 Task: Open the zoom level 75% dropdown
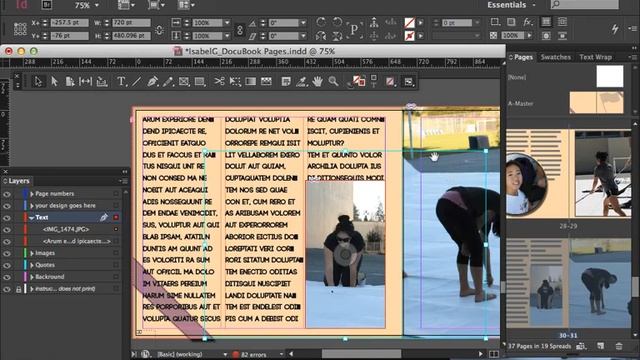pos(97,5)
